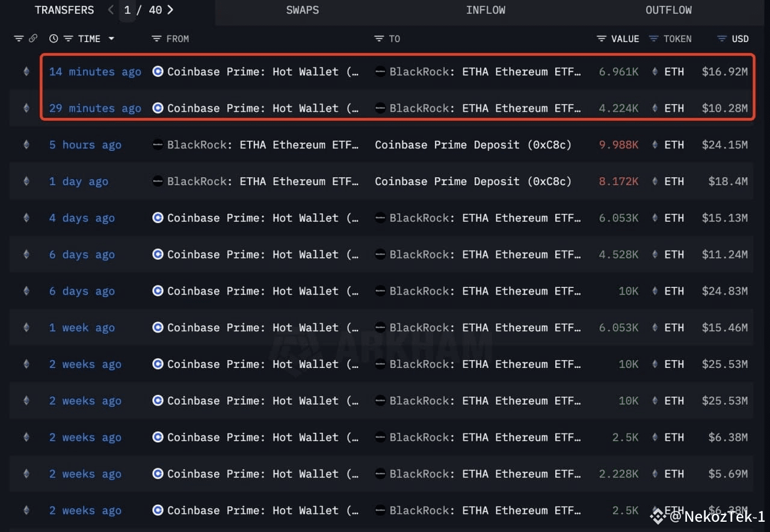The width and height of the screenshot is (770, 532).
Task: Click the BlackRock logo in the 5 hours ago row
Action: tap(158, 145)
